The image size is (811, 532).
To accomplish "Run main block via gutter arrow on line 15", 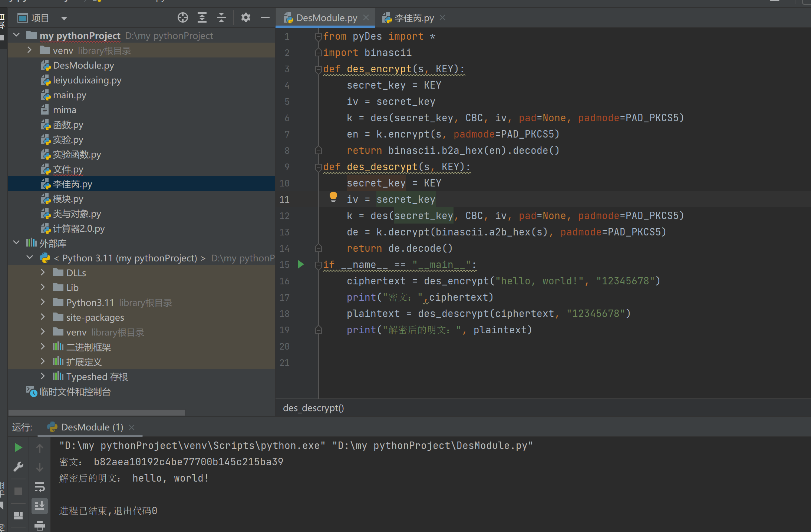I will click(x=301, y=264).
